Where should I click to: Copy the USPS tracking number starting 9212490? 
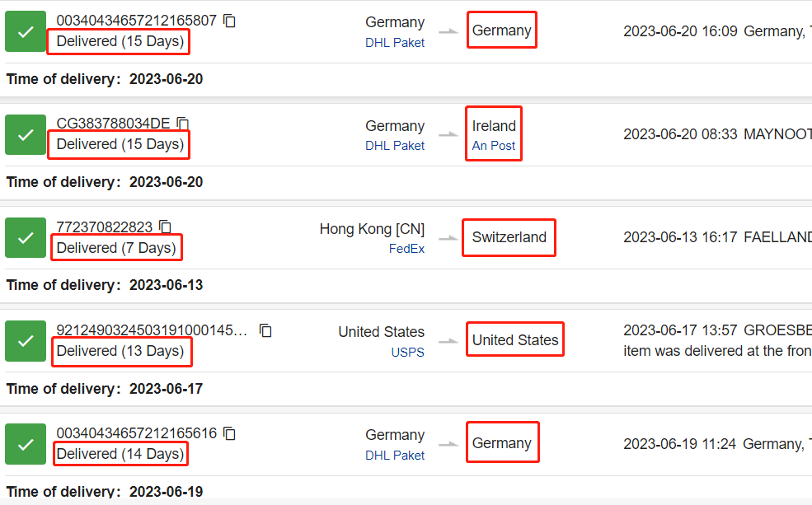265,330
